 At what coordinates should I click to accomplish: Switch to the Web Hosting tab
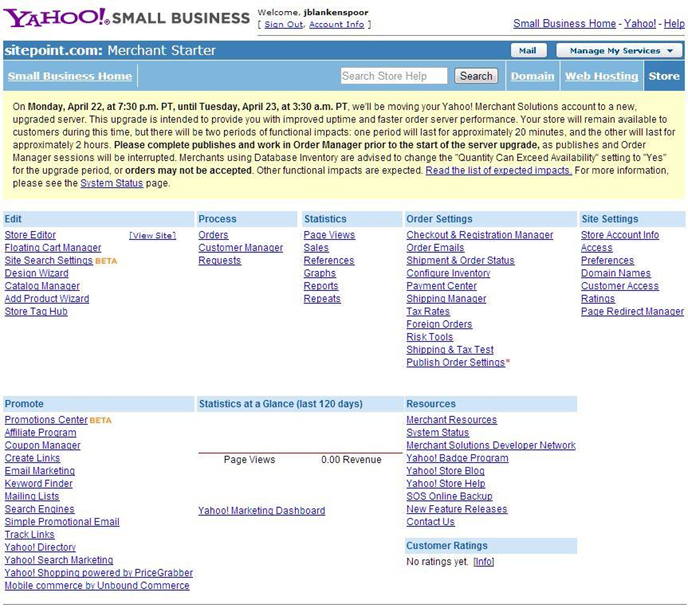(602, 76)
